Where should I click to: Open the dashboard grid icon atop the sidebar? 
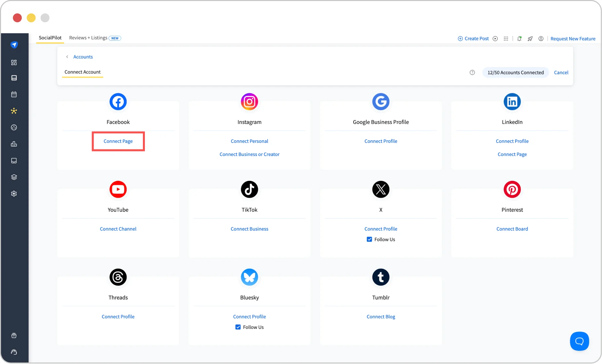14,62
